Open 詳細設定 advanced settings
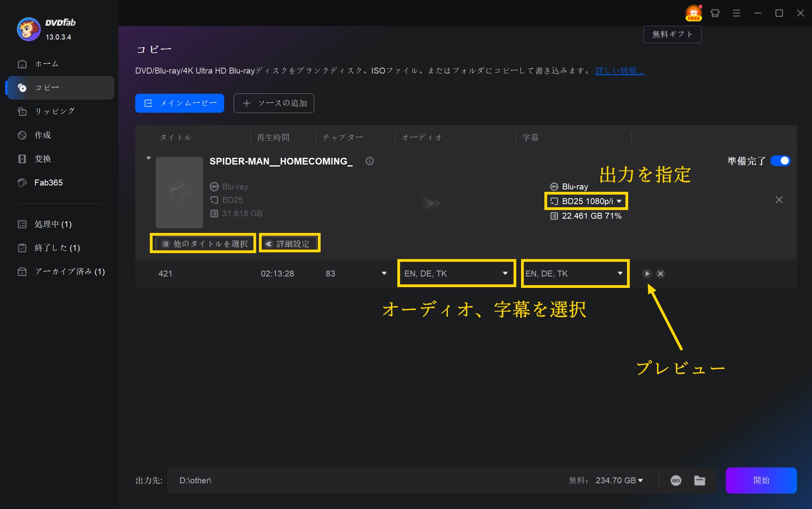Image resolution: width=812 pixels, height=509 pixels. [290, 244]
